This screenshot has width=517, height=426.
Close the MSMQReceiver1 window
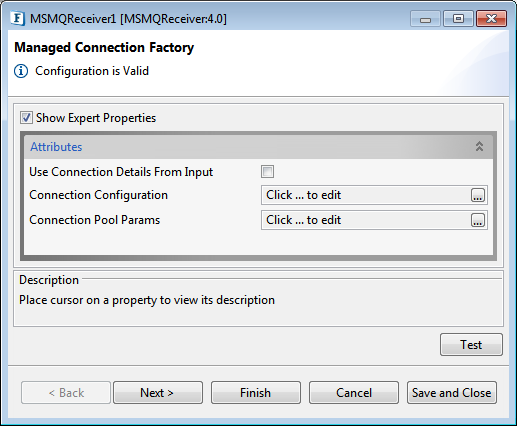click(x=491, y=19)
